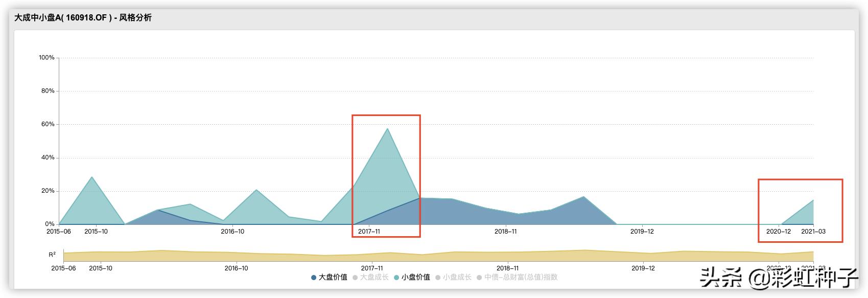Click the 100% y-axis label
The height and width of the screenshot is (298, 868).
tap(46, 58)
